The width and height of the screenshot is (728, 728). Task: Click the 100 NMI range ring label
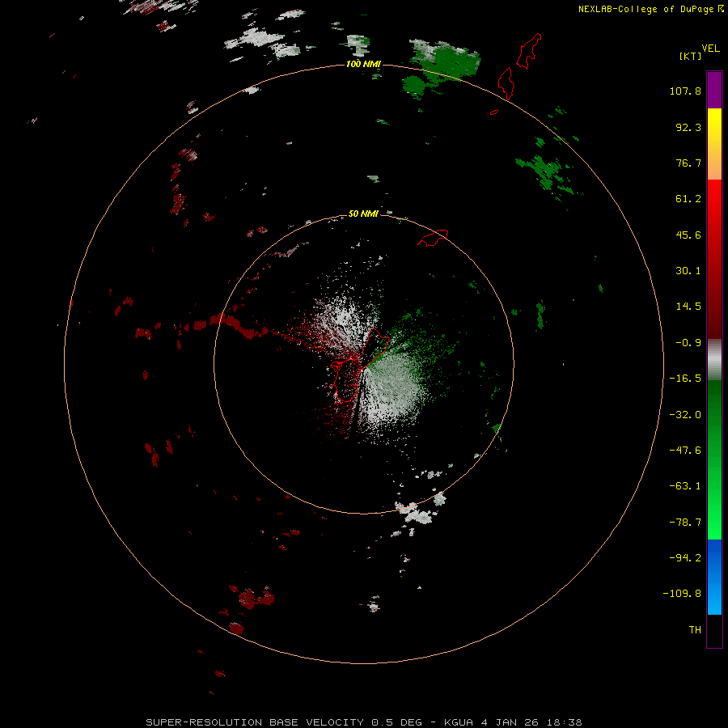(363, 64)
